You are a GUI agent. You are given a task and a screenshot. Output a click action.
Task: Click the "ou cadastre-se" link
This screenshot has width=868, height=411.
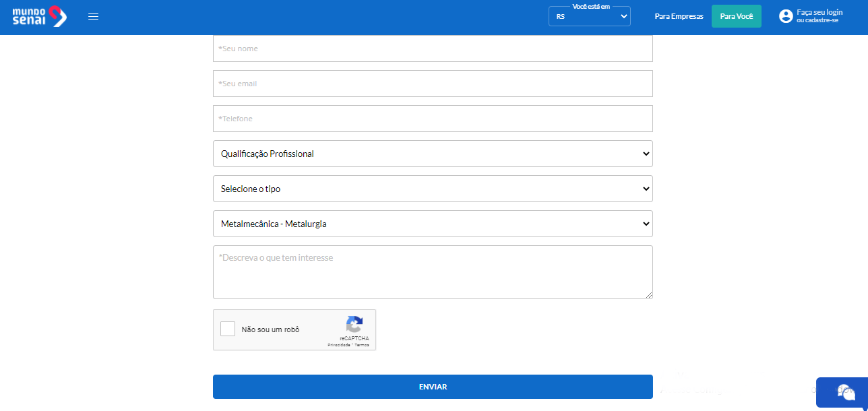click(x=817, y=21)
